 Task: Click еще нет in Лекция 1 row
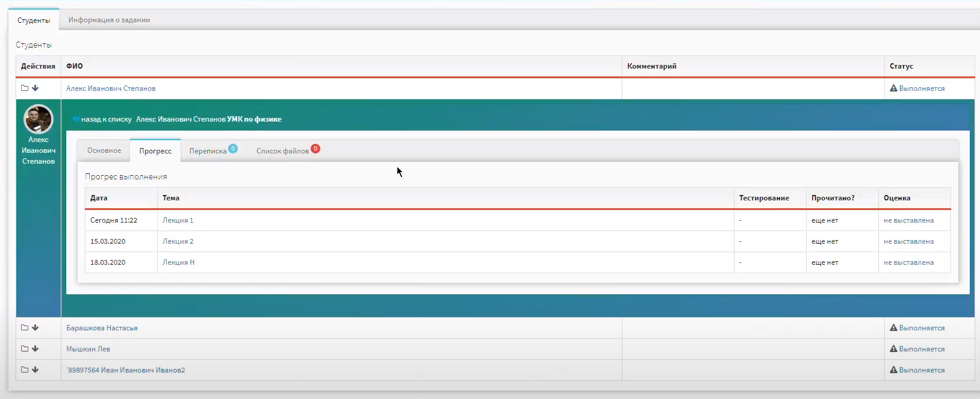point(825,220)
